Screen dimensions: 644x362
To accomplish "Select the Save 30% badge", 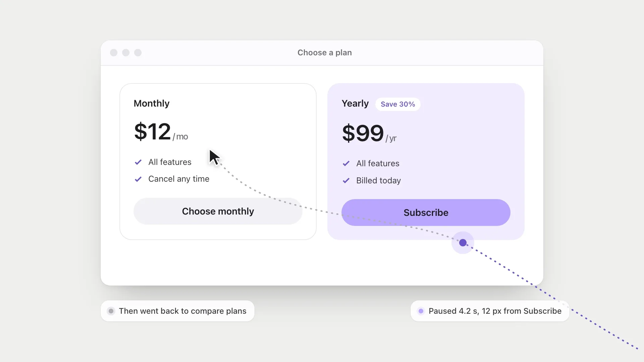I will click(398, 104).
